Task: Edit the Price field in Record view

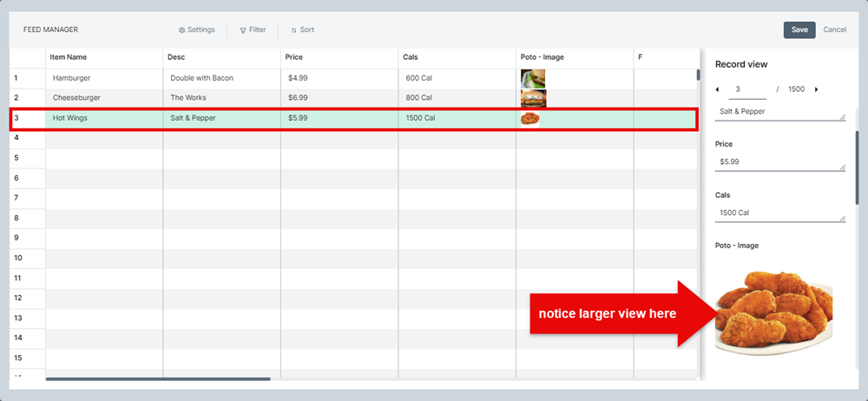Action: 780,161
